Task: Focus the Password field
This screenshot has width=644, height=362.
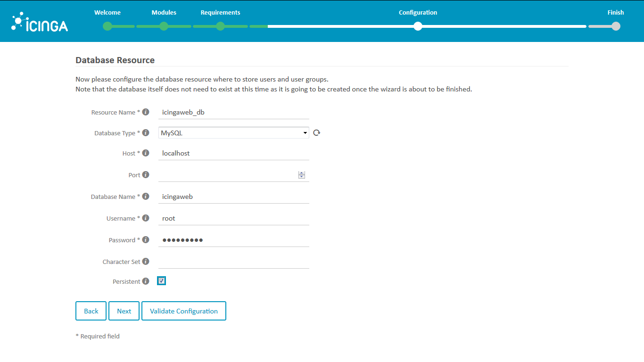Action: 234,240
